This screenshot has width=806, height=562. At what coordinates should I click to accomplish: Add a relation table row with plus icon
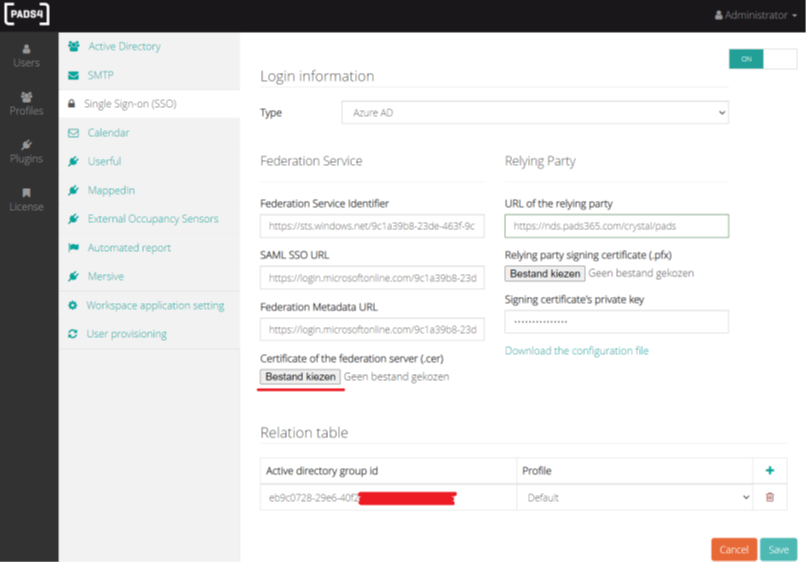click(x=770, y=470)
